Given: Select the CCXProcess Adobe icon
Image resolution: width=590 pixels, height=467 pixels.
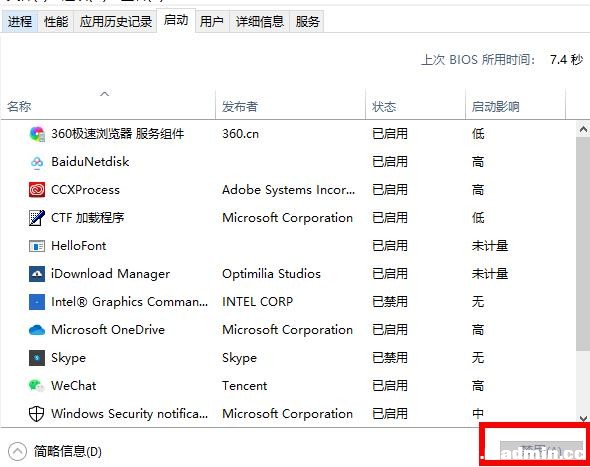Looking at the screenshot, I should (x=37, y=190).
